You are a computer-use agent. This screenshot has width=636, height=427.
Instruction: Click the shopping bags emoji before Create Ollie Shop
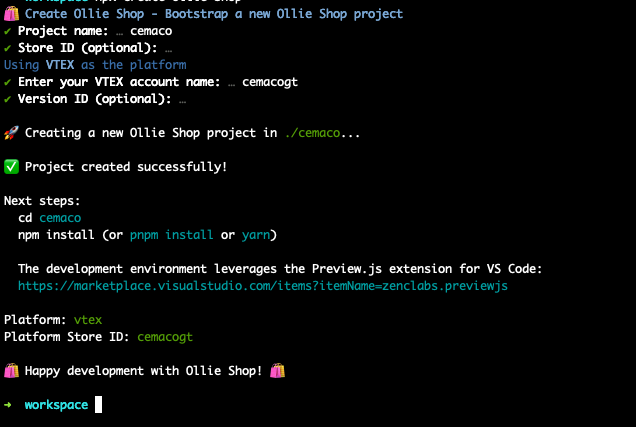11,14
